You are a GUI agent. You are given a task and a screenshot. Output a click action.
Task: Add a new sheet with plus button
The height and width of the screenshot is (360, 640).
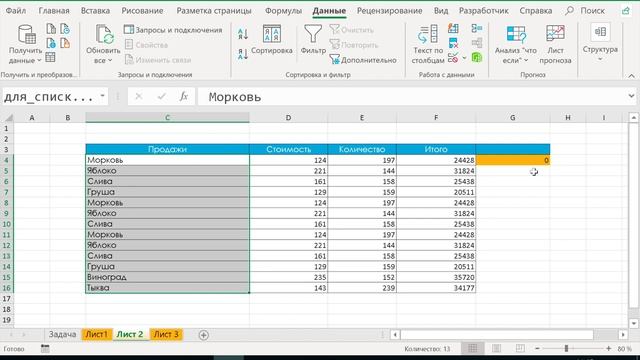(204, 335)
